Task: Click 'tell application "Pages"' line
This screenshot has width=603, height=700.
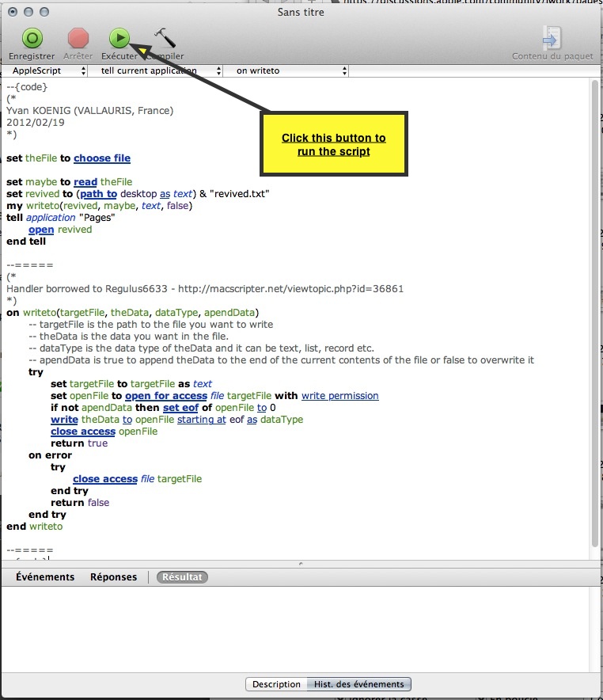Action: (61, 218)
